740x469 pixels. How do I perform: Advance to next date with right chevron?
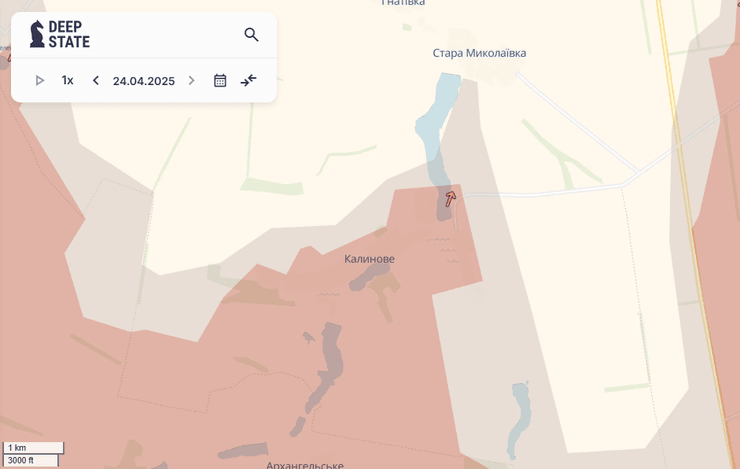pyautogui.click(x=191, y=80)
